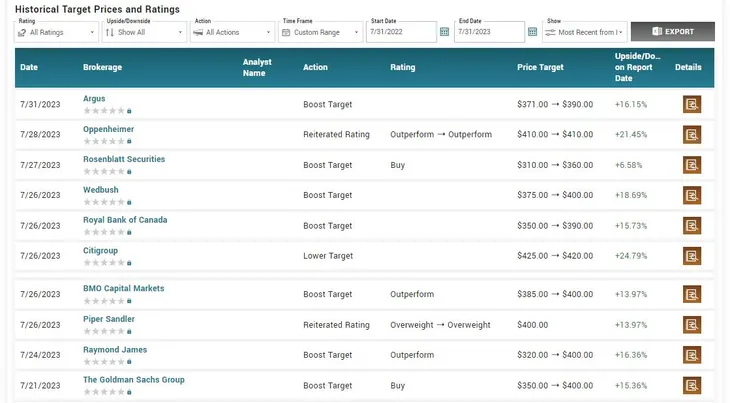Open the Time Frame Custom Range dropdown
730x403 pixels.
click(x=320, y=32)
